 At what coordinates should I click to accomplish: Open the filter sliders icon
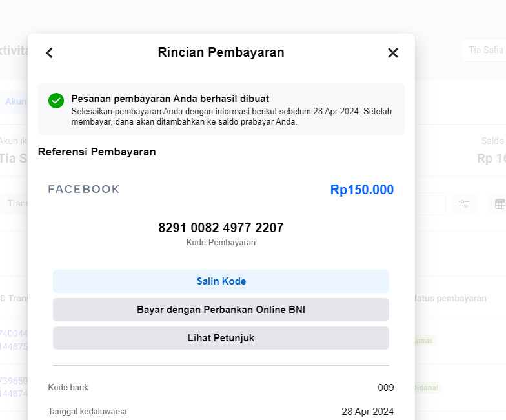pyautogui.click(x=464, y=204)
